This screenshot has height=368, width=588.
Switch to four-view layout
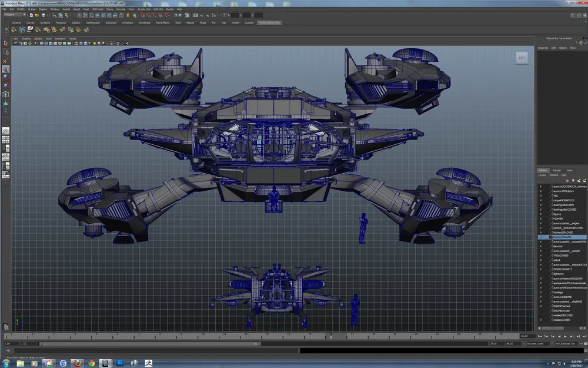point(6,140)
